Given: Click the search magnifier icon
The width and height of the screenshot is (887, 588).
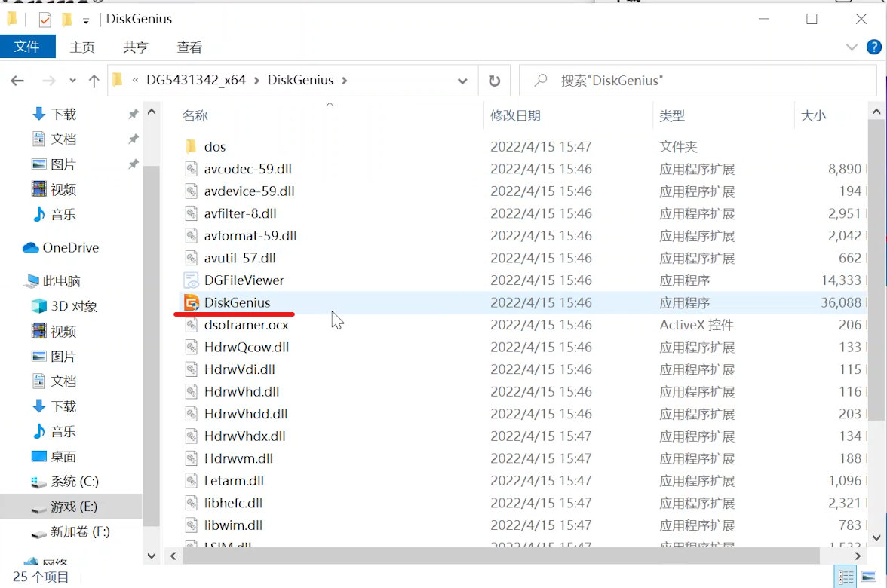Looking at the screenshot, I should point(541,80).
